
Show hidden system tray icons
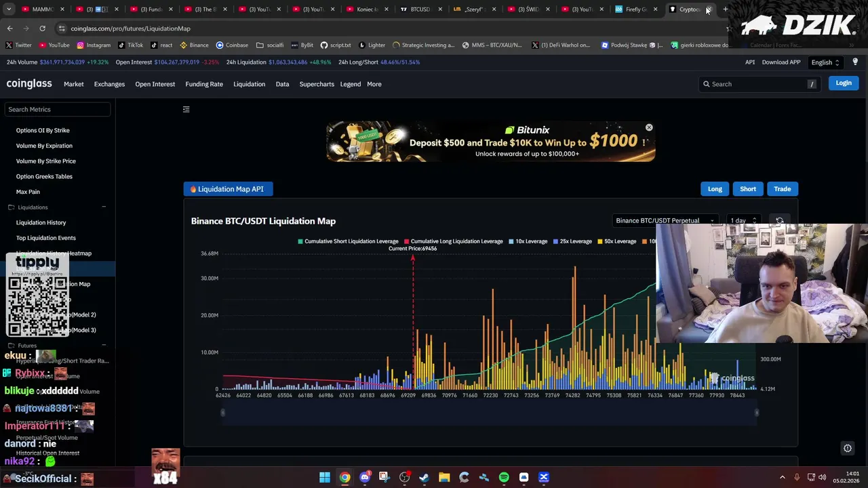pyautogui.click(x=782, y=477)
